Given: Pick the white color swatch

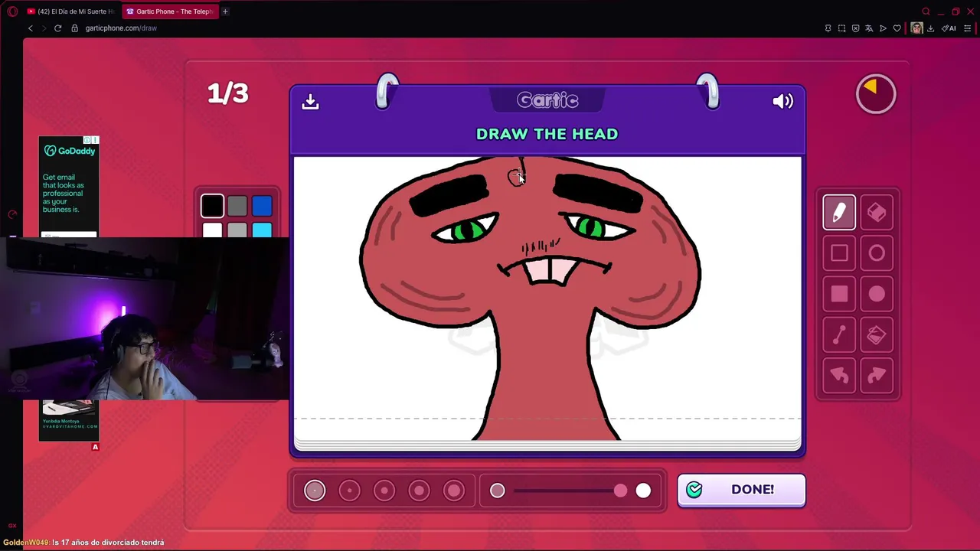Looking at the screenshot, I should click(212, 230).
